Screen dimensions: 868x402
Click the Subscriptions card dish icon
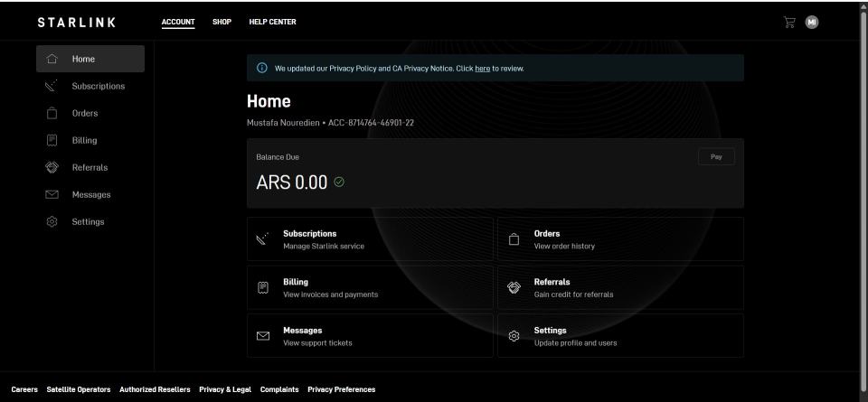pos(262,238)
